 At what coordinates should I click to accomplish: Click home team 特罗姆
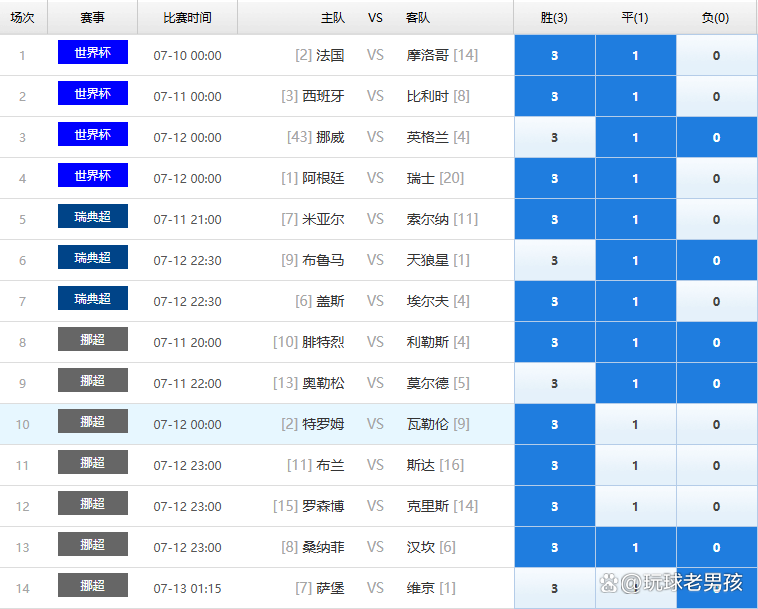(x=323, y=424)
